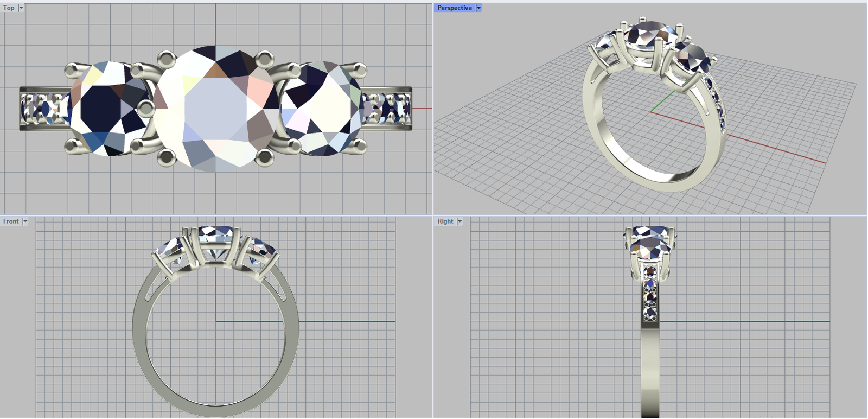Expand the Right viewport menu arrow
Viewport: 868px width, 419px height.
coord(459,221)
